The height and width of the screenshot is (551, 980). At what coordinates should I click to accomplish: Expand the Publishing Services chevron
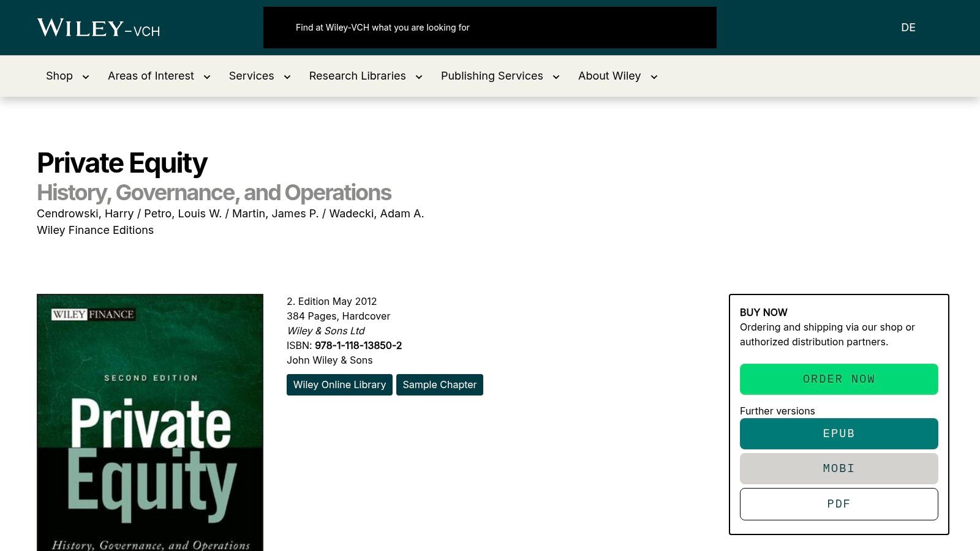click(x=556, y=77)
